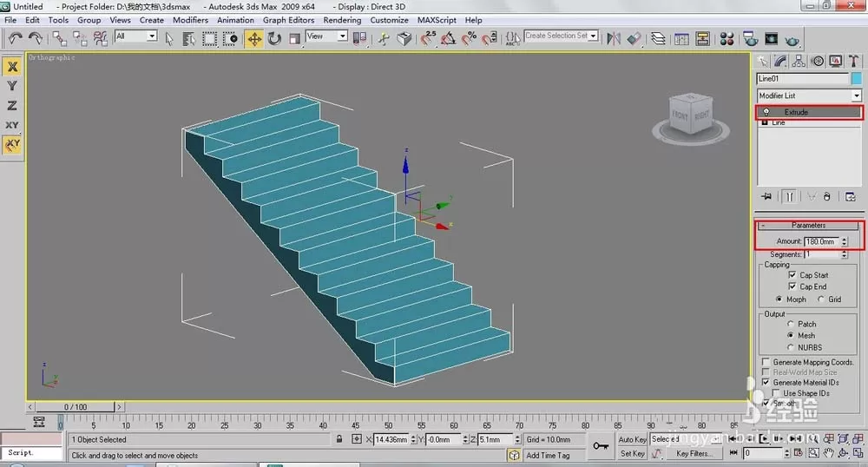Restrict movement to the Z axis

click(11, 105)
